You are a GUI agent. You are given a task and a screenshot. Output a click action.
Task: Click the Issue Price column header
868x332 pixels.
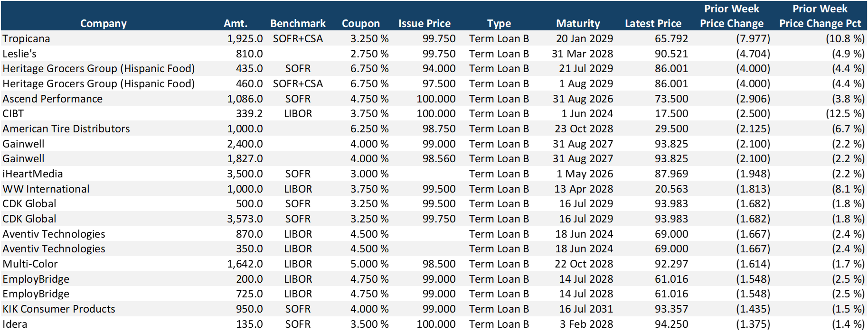(x=424, y=23)
